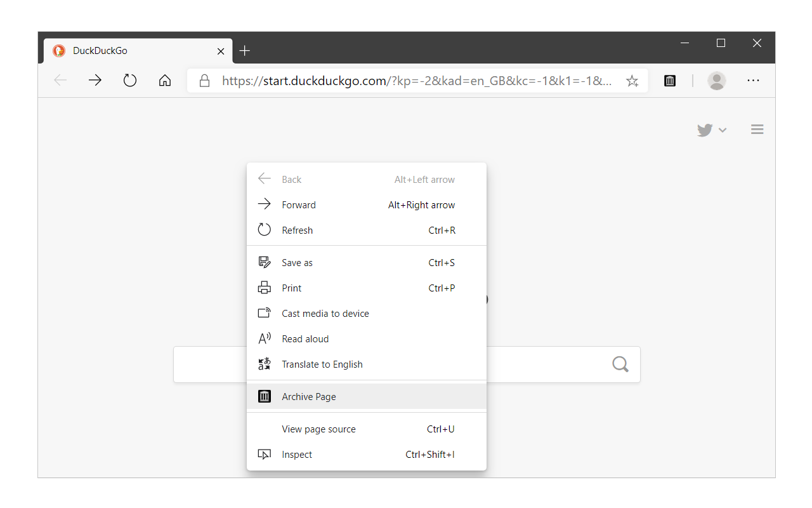Close the DuckDuckGo tab
Image resolution: width=812 pixels, height=508 pixels.
[x=221, y=51]
